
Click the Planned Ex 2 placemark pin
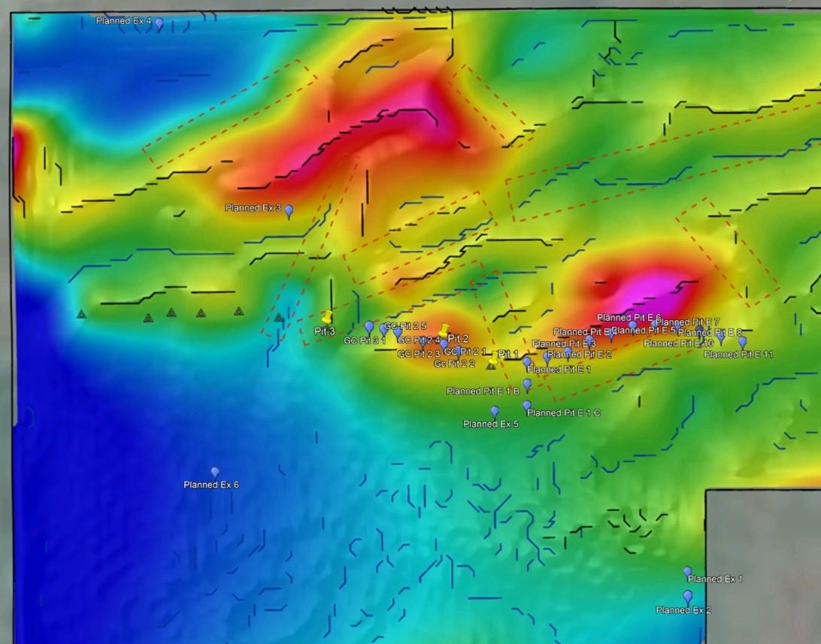(687, 597)
